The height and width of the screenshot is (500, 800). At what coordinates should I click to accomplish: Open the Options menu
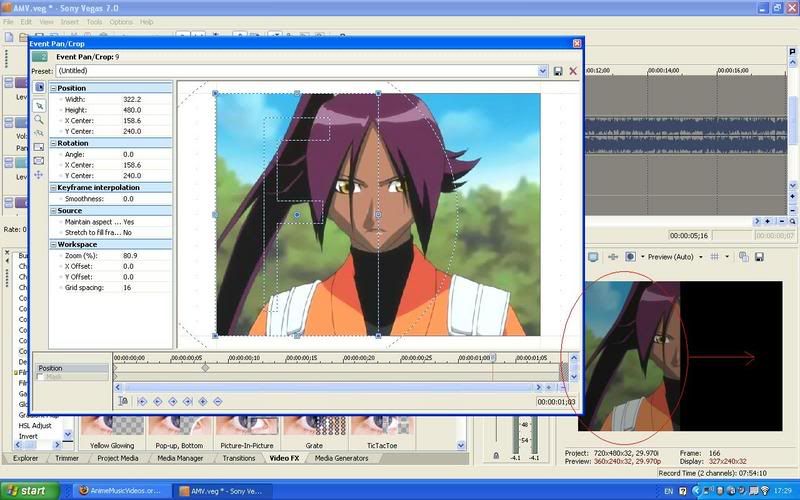pos(121,22)
